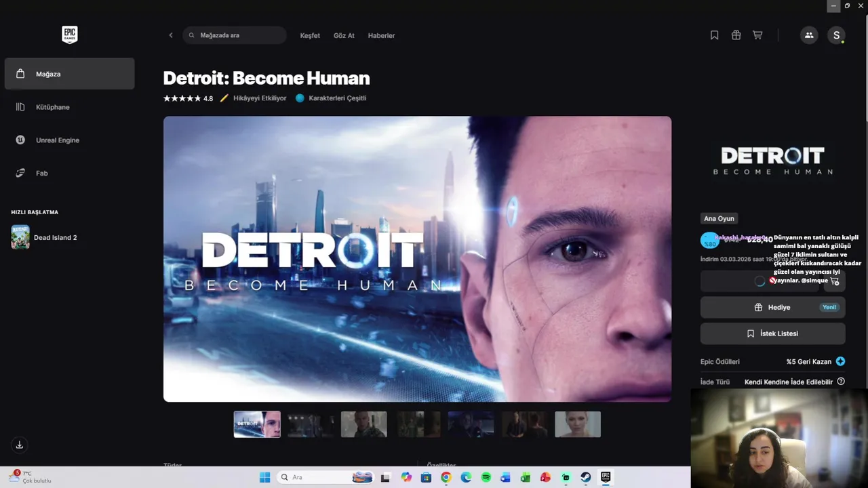Click the 4.8 star rating
The image size is (868, 488).
click(188, 98)
